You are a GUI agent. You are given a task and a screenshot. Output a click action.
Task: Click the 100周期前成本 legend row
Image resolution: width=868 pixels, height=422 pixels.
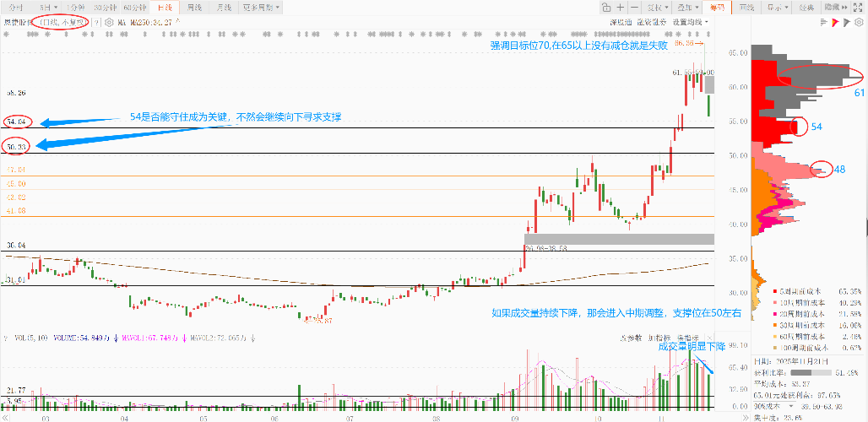coord(817,348)
